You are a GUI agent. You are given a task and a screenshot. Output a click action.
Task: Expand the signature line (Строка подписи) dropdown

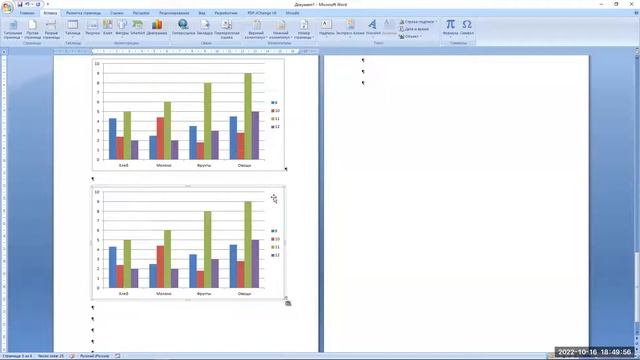pyautogui.click(x=436, y=22)
